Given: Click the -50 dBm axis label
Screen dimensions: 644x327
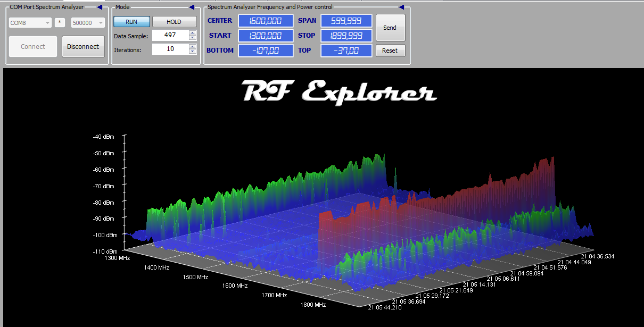Looking at the screenshot, I should click(103, 153).
